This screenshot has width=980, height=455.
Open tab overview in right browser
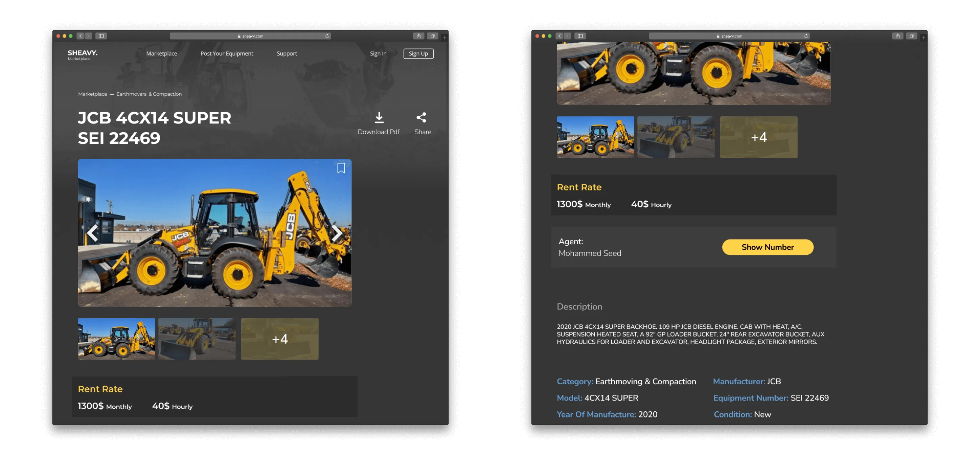(x=911, y=36)
